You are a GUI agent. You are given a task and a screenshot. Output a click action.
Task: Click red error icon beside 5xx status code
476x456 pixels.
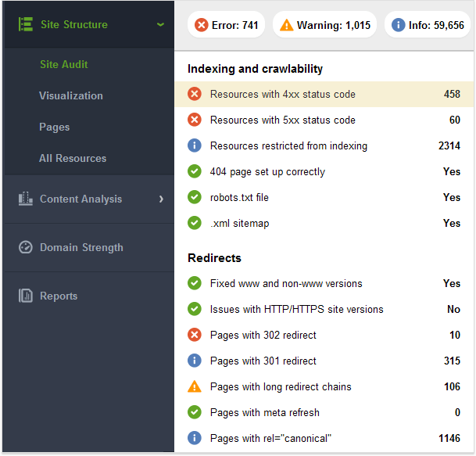tap(195, 120)
